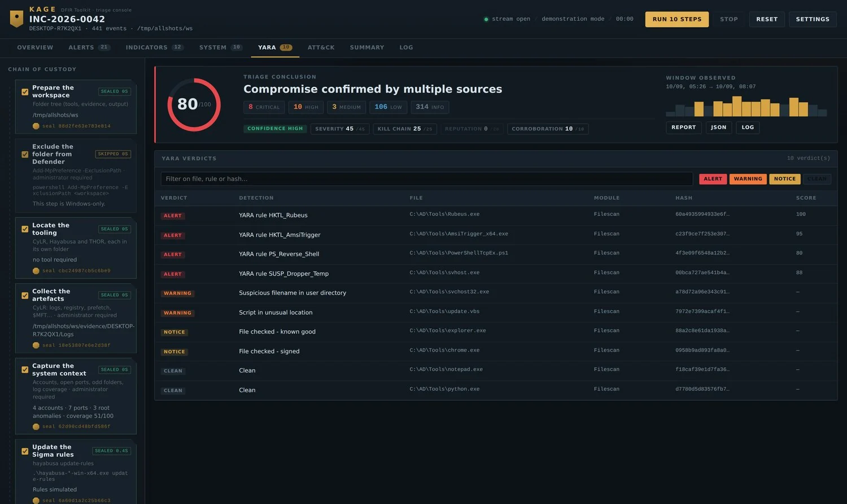The image size is (847, 504).
Task: Toggle the Prepare the workspace checkbox
Action: coord(25,91)
